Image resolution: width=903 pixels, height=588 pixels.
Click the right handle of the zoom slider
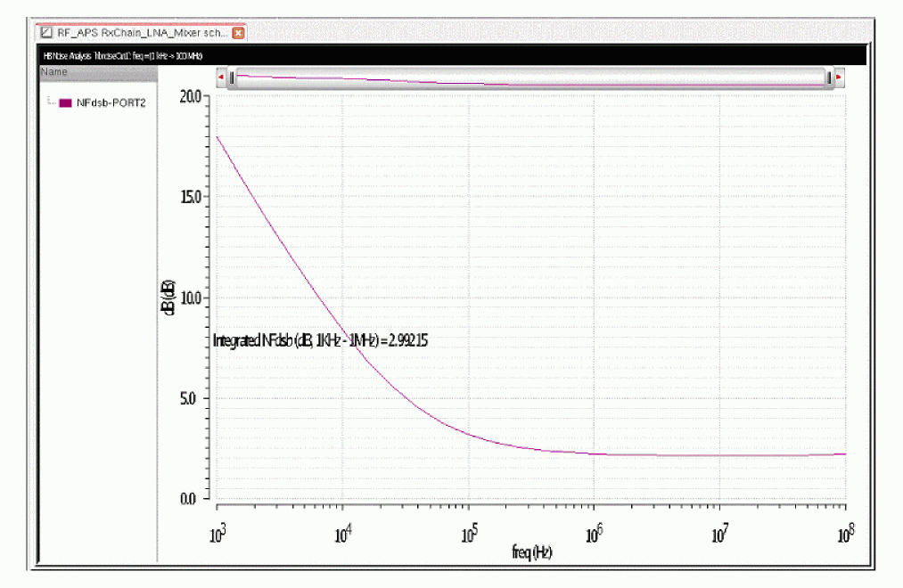click(x=829, y=78)
